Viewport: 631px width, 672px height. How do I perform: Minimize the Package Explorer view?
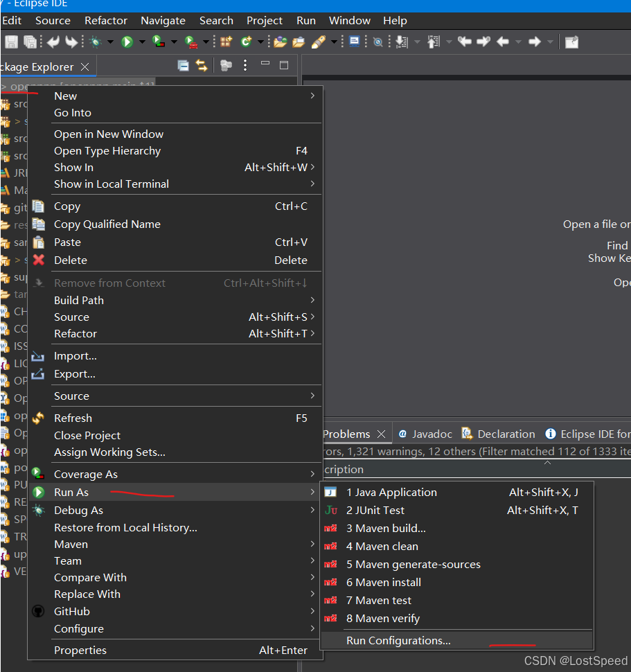(x=265, y=64)
